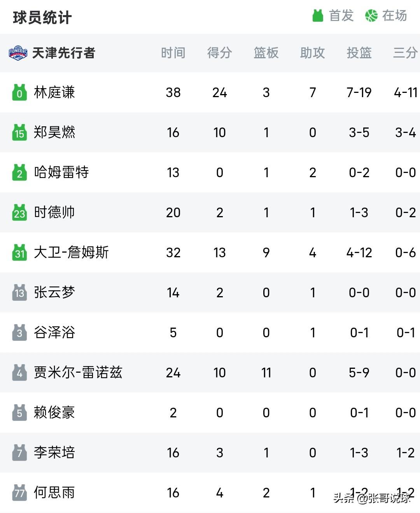
Task: Click the green basketball on-court legend icon
Action: (x=371, y=16)
